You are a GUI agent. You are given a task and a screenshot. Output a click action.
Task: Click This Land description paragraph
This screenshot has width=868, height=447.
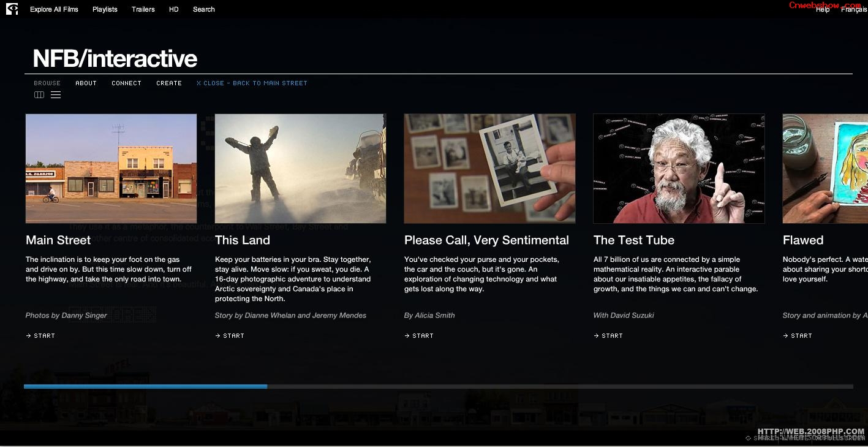point(293,279)
